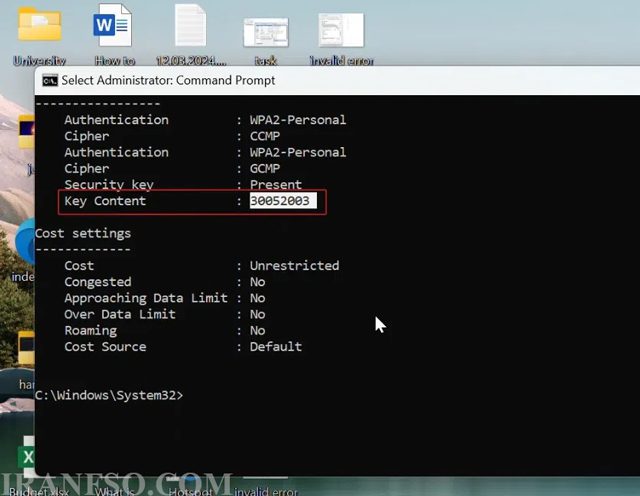Open the 12.03.2024 text file icon

click(191, 25)
